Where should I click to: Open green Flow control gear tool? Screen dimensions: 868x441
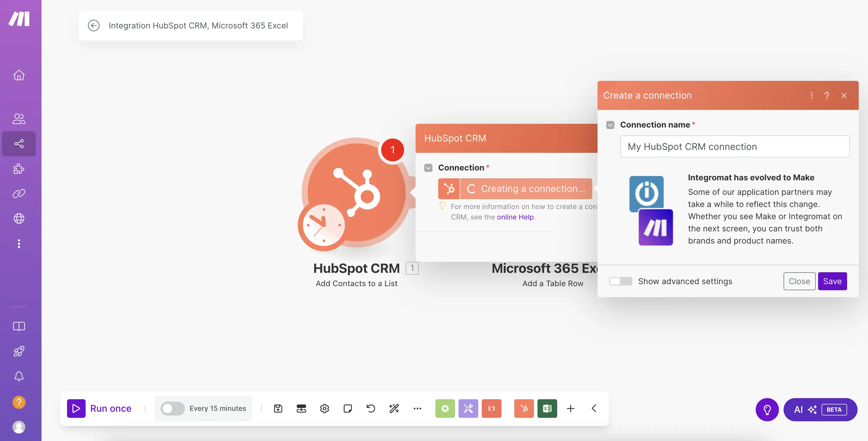pos(445,408)
